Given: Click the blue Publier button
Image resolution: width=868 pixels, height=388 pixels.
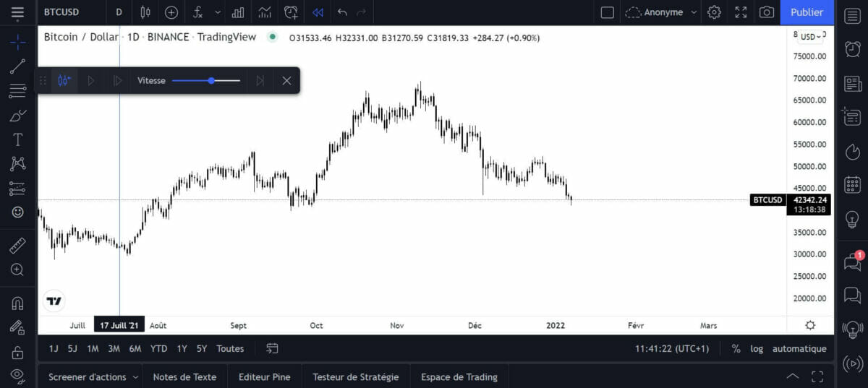Looking at the screenshot, I should pyautogui.click(x=807, y=12).
